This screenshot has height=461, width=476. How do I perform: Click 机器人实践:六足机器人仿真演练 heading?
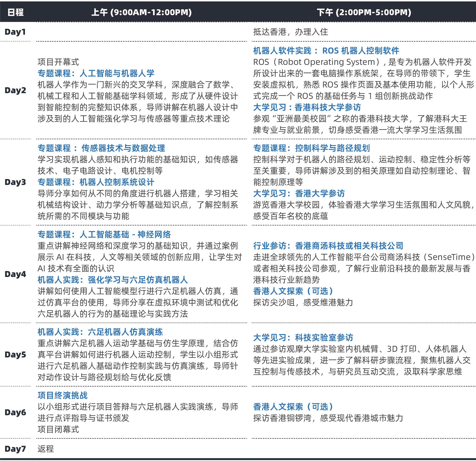coord(100,332)
